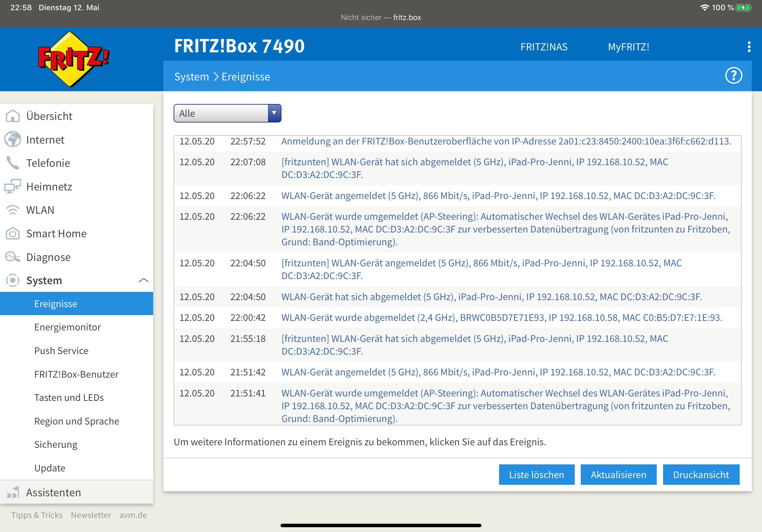Click the Smart Home icon
The image size is (762, 532).
(x=13, y=233)
